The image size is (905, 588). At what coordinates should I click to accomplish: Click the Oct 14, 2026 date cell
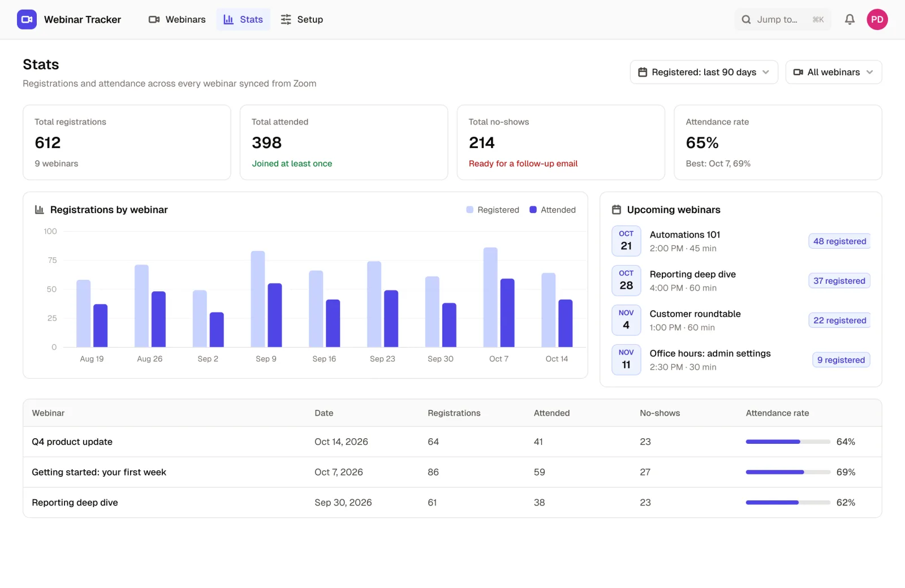[x=341, y=442]
